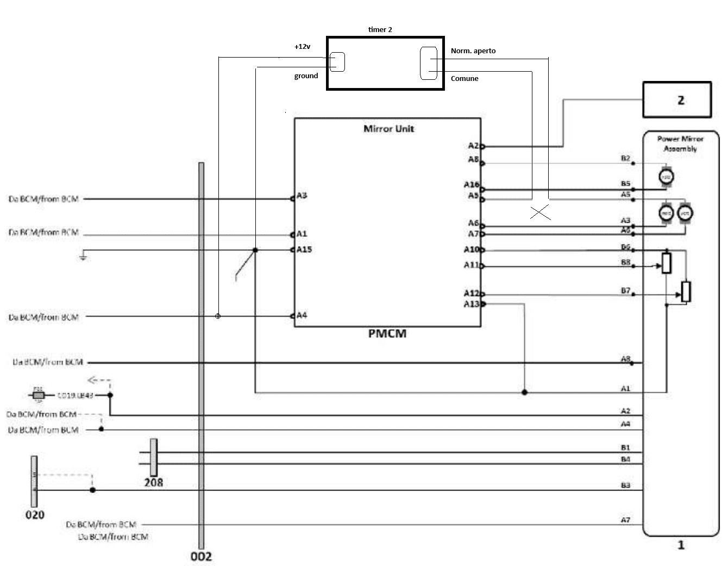
Task: Click the B4 pin label on the assembly
Action: click(625, 459)
